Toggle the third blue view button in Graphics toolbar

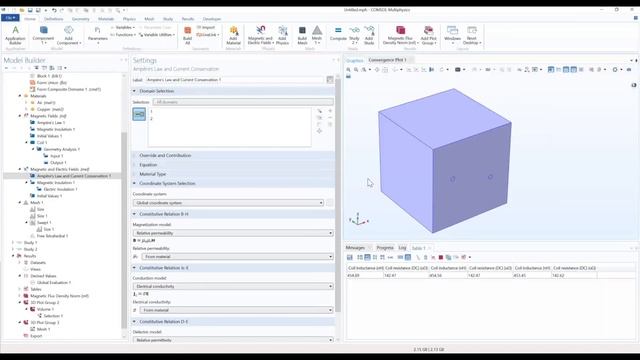click(x=573, y=70)
